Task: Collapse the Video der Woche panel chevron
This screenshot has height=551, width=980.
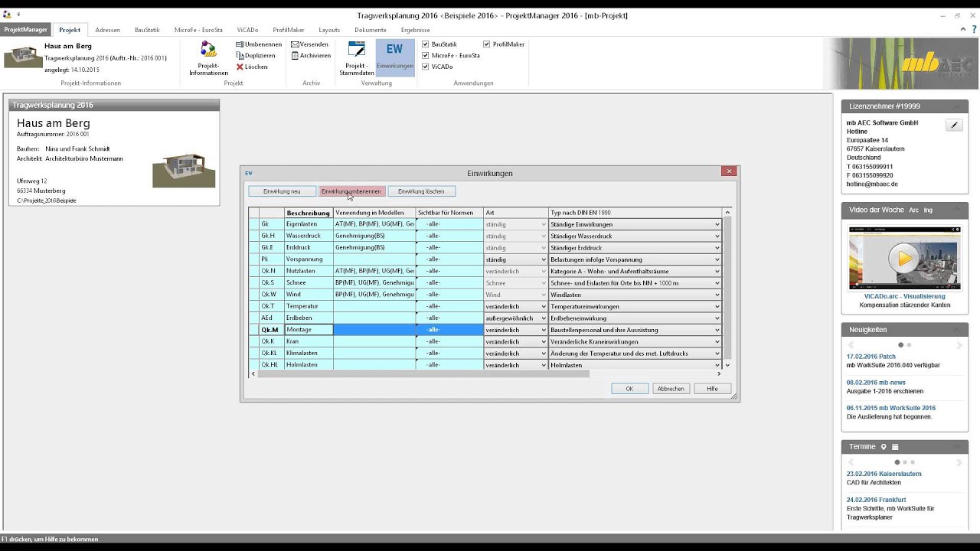Action: tap(957, 210)
